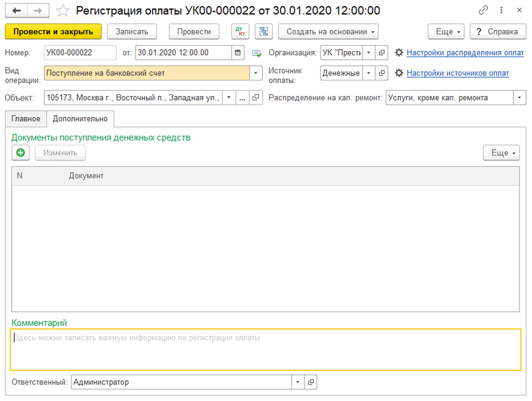Expand the Источник оплаты dropdown arrow

tap(369, 73)
